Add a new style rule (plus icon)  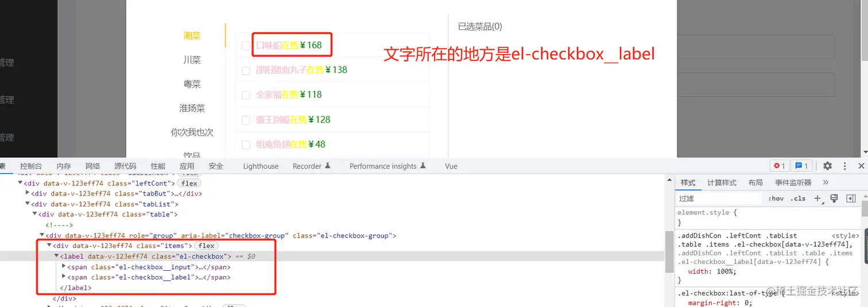click(817, 199)
